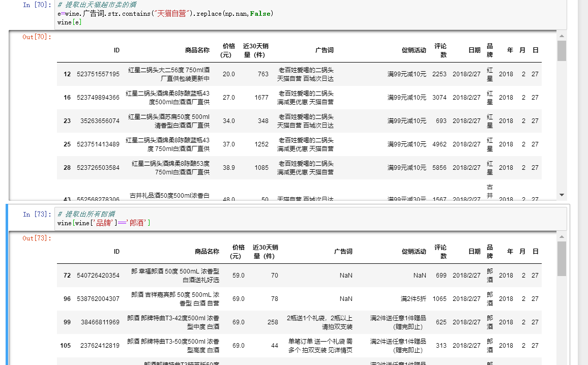The height and width of the screenshot is (365, 588).
Task: Click the In [70] code cell editor
Action: pos(310,14)
